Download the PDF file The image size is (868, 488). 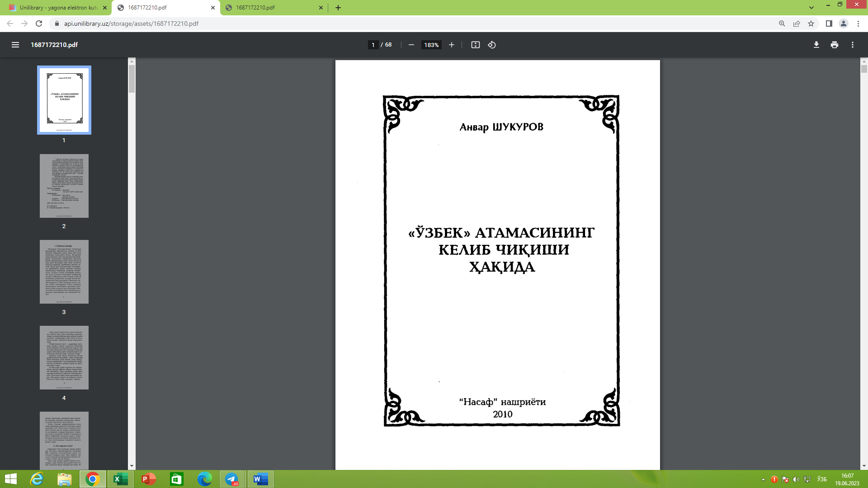[816, 45]
